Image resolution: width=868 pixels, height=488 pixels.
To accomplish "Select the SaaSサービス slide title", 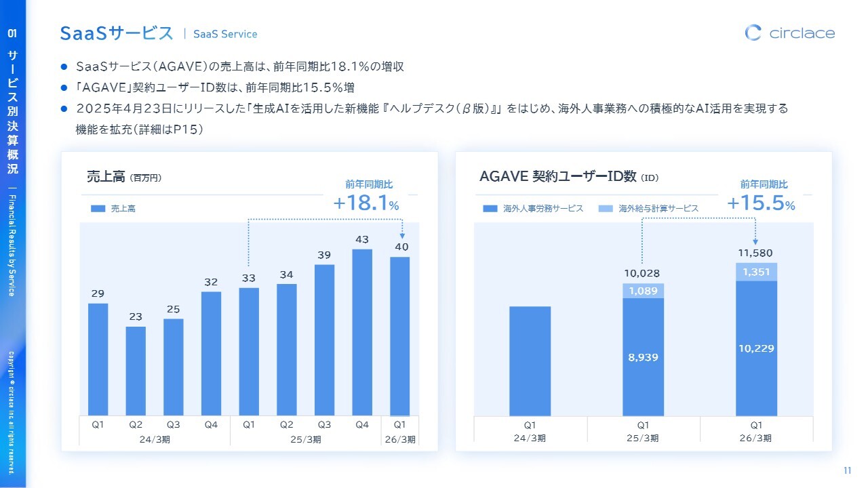I will (117, 33).
